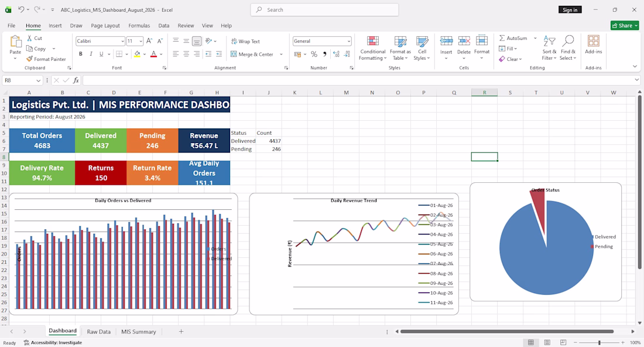Open the Add-ins button
The height and width of the screenshot is (347, 644).
click(593, 45)
